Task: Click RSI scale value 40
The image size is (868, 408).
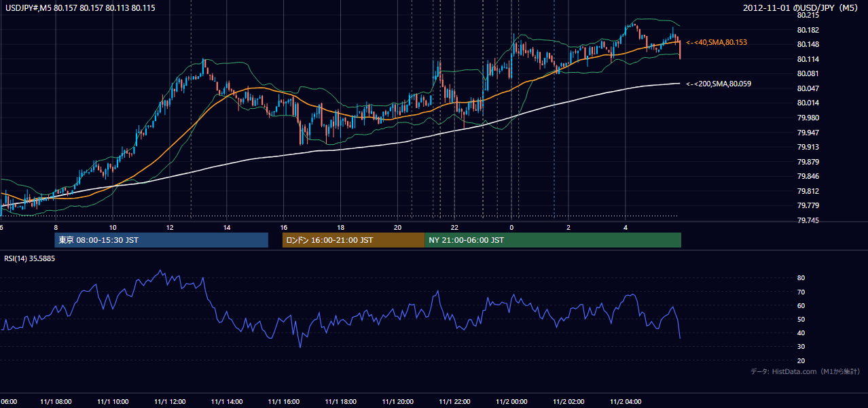Action: (801, 333)
